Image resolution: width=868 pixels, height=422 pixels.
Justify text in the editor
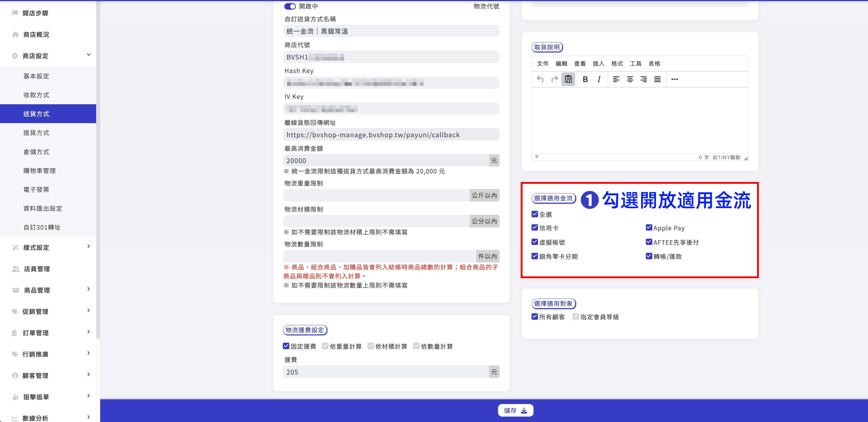click(657, 79)
